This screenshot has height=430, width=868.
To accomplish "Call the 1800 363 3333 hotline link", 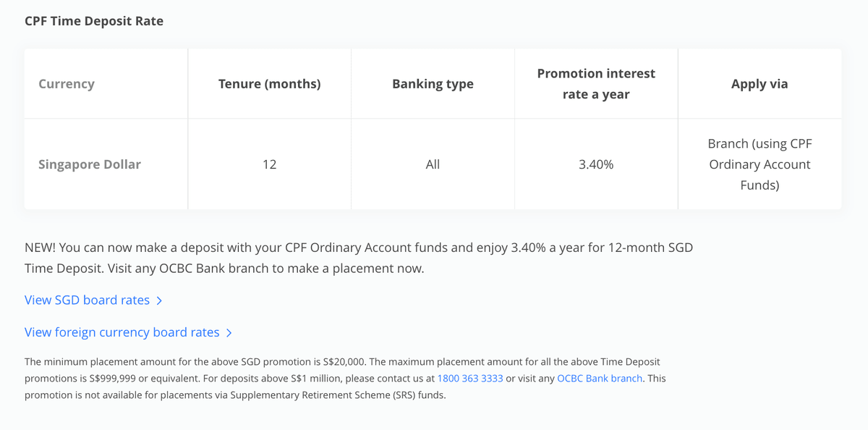I will pos(470,378).
